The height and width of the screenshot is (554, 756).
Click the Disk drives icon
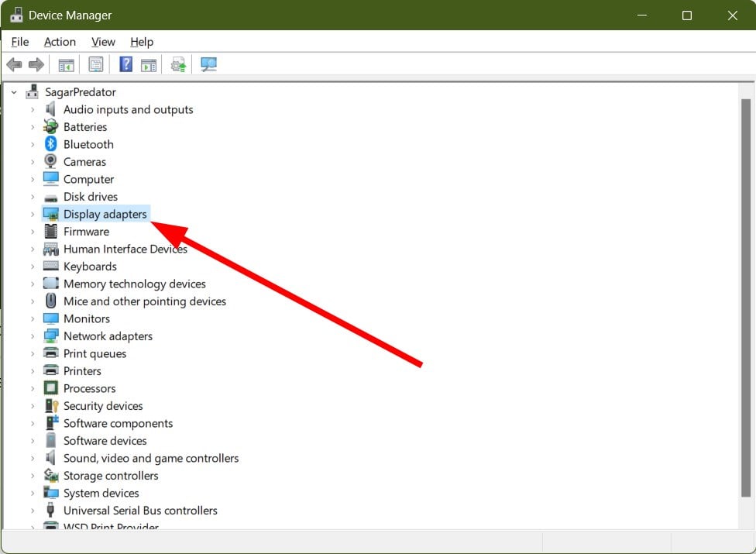(x=50, y=198)
